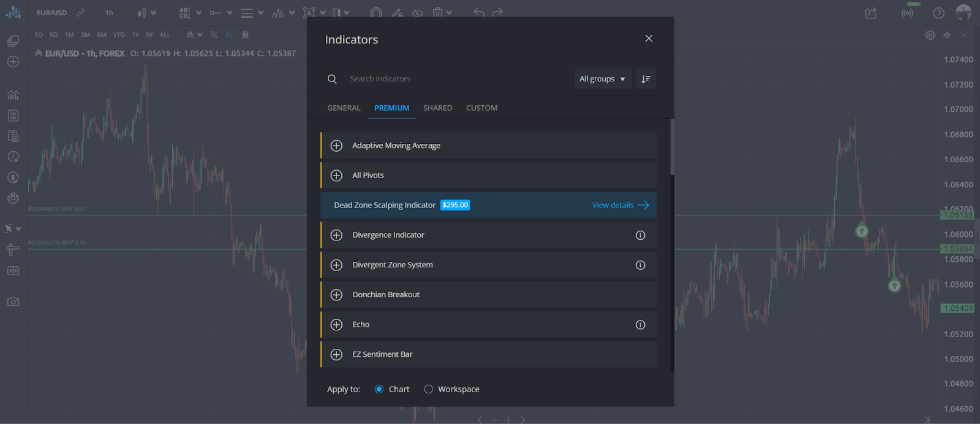Open the help question mark icon
The width and height of the screenshot is (980, 424).
pyautogui.click(x=938, y=13)
